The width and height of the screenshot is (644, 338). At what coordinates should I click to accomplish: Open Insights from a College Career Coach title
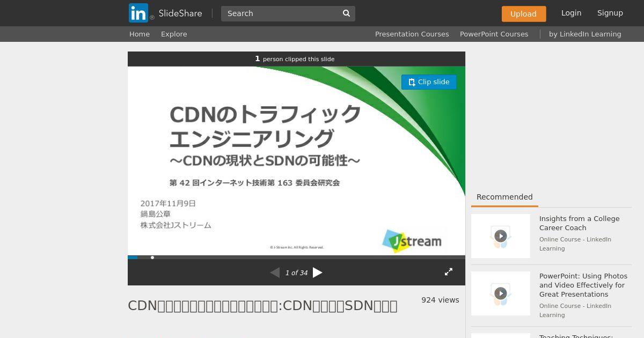click(580, 223)
